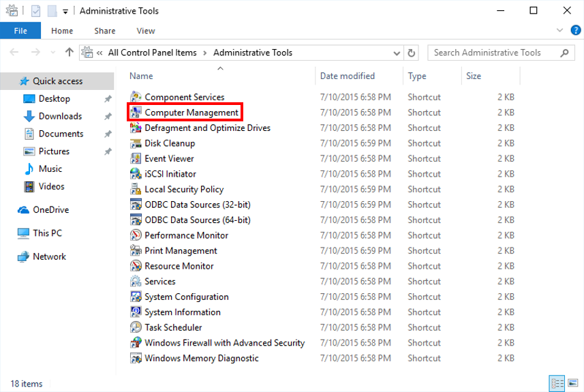Click the Defragment and Optimize Drives icon
584x392 pixels.
point(136,127)
